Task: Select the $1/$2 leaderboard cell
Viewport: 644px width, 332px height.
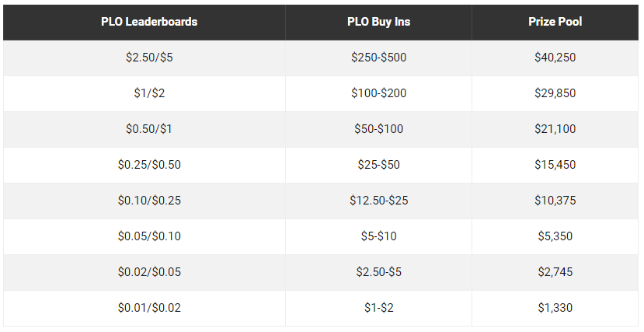Action: click(x=144, y=93)
